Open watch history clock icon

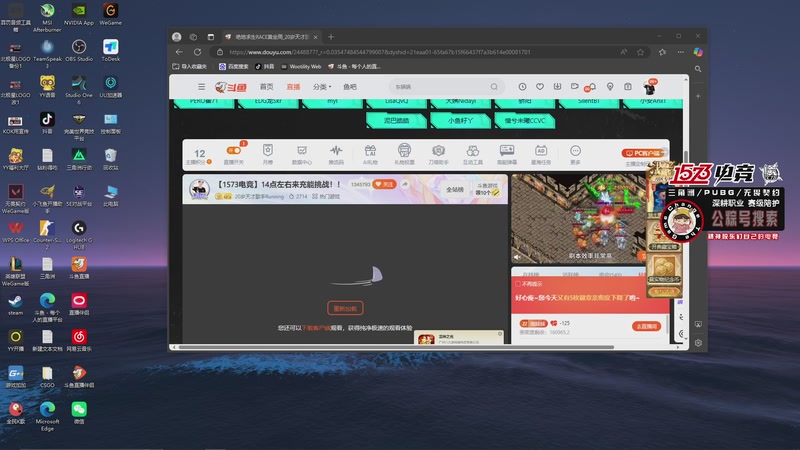pyautogui.click(x=522, y=87)
